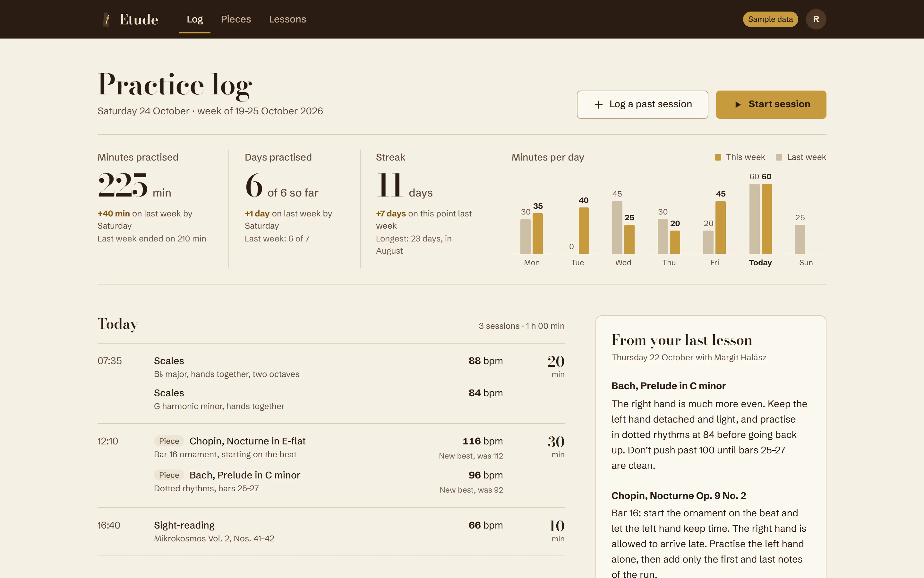Viewport: 924px width, 578px height.
Task: Click the play triangle icon on Start session
Action: (x=738, y=104)
